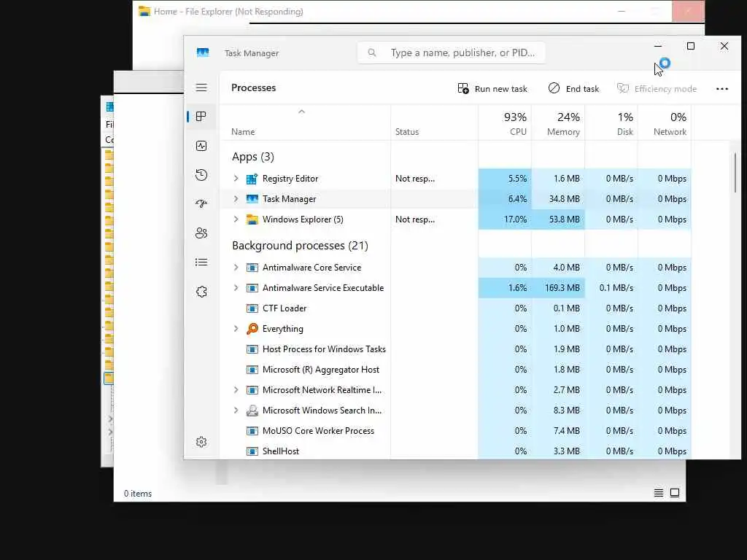The height and width of the screenshot is (560, 747).
Task: Open Task Manager hamburger navigation menu
Action: (201, 87)
